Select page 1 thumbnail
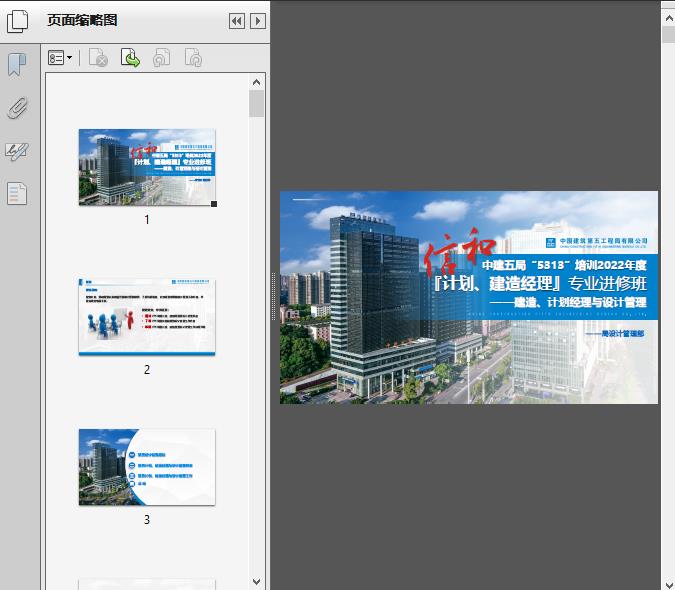 click(147, 167)
